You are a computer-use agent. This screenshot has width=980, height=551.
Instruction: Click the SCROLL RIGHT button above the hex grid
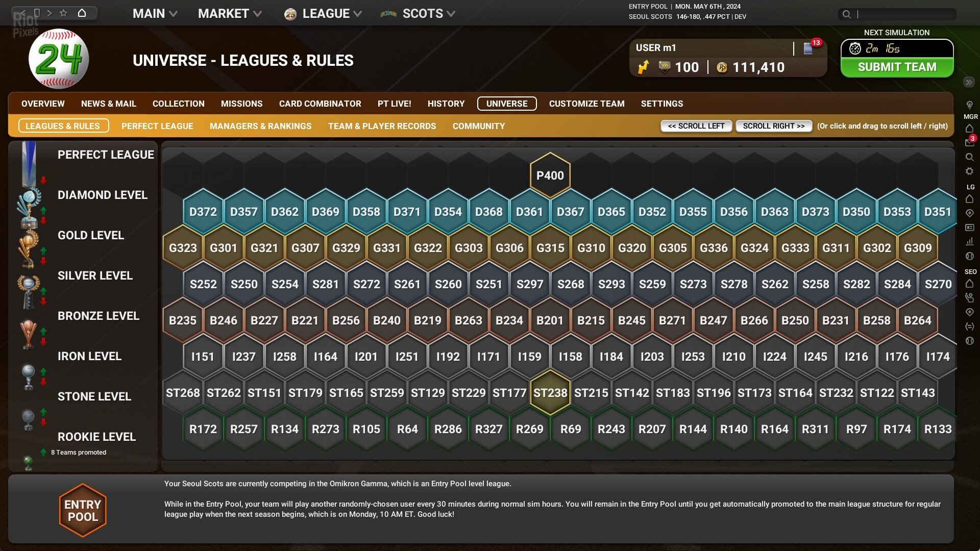click(x=774, y=126)
